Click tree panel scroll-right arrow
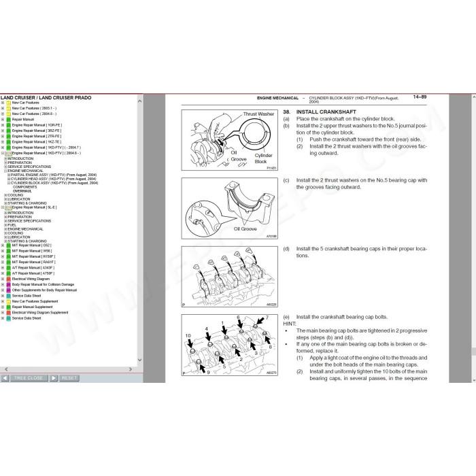 coord(131,369)
